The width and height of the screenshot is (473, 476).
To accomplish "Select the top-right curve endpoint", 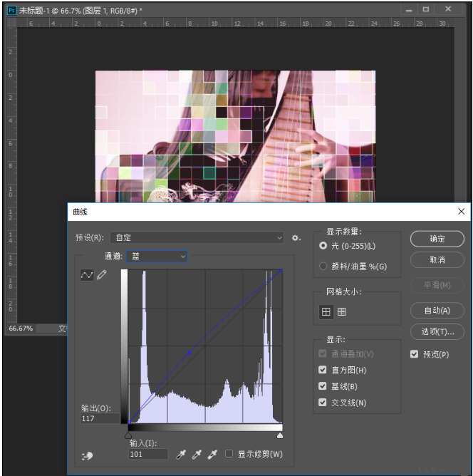I will pos(281,271).
